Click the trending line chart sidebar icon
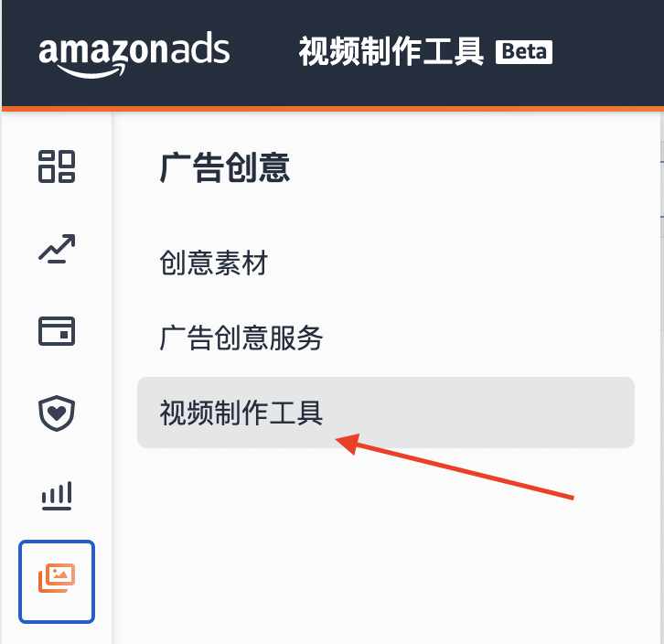The width and height of the screenshot is (664, 644). coord(57,249)
